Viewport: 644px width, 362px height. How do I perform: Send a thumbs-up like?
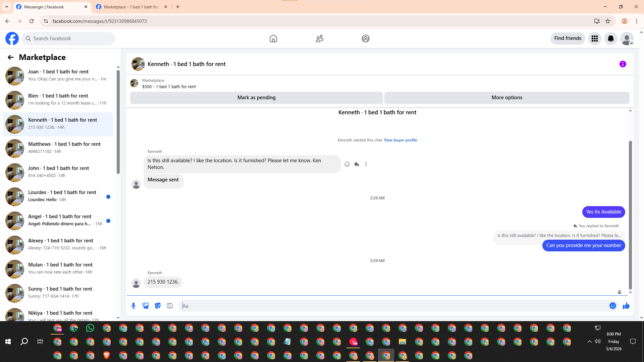(x=626, y=306)
